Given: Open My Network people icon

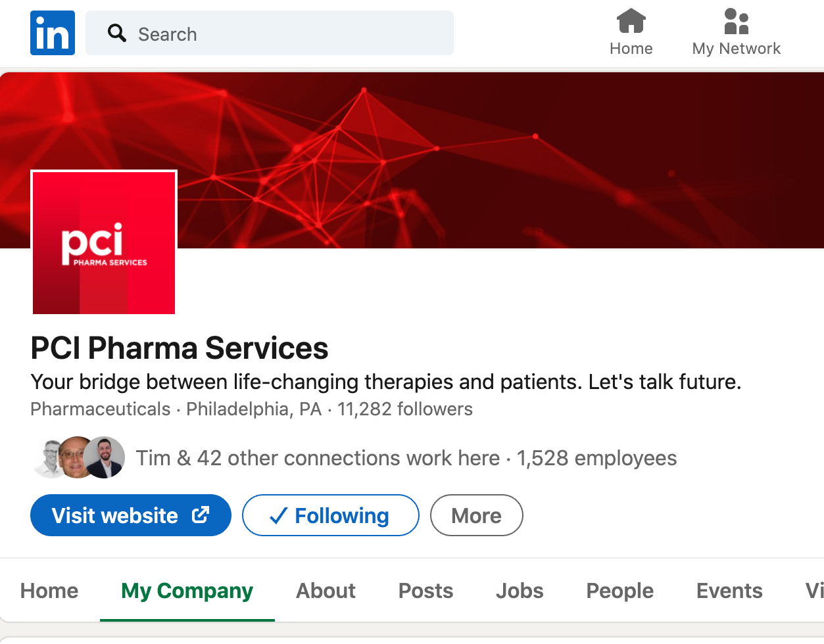Looking at the screenshot, I should (x=737, y=21).
